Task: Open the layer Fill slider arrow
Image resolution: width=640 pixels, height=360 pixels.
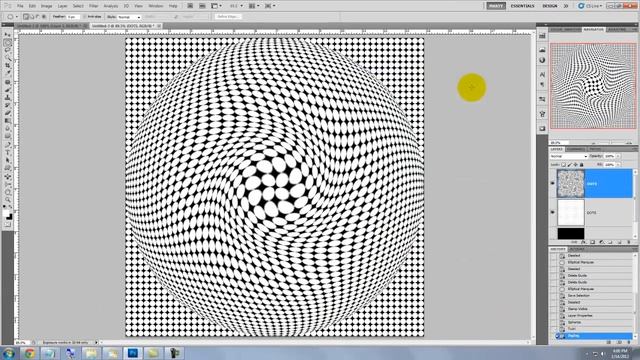Action: point(618,164)
